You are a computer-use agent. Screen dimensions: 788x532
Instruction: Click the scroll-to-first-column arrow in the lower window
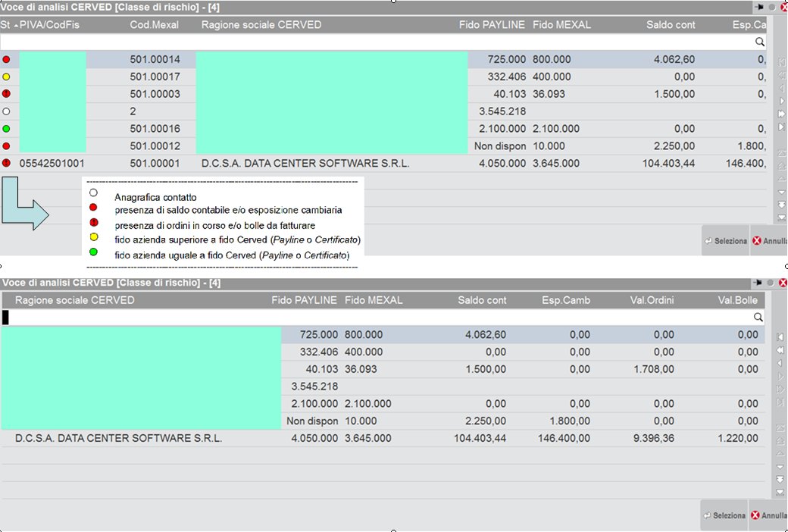pyautogui.click(x=780, y=336)
